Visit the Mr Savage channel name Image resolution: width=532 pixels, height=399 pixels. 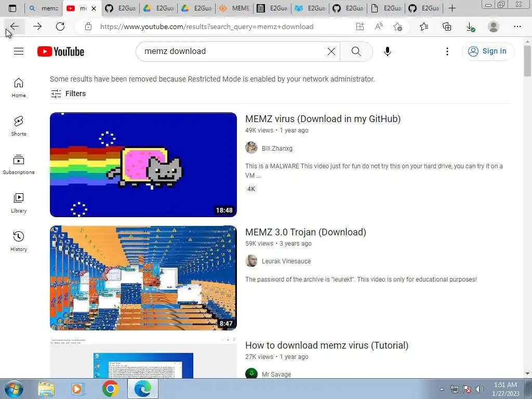(276, 374)
